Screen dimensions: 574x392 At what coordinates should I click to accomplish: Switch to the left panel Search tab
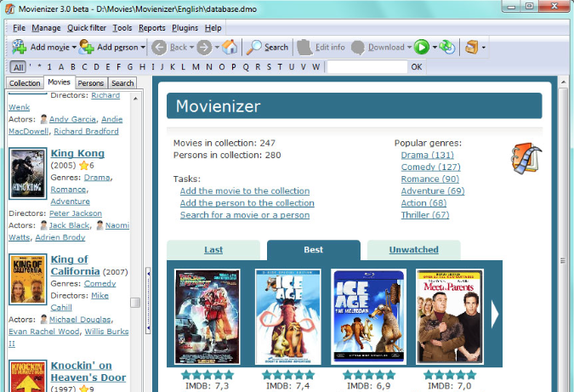click(122, 83)
